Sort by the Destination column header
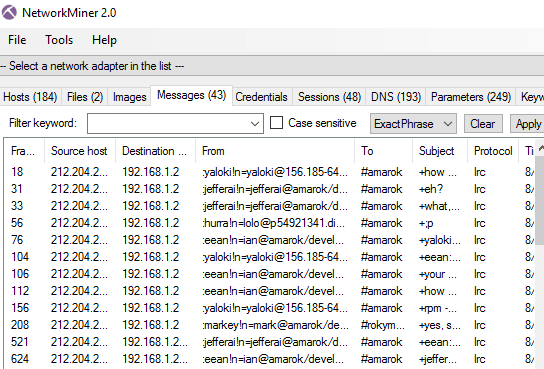Image resolution: width=544 pixels, height=369 pixels. coord(155,151)
